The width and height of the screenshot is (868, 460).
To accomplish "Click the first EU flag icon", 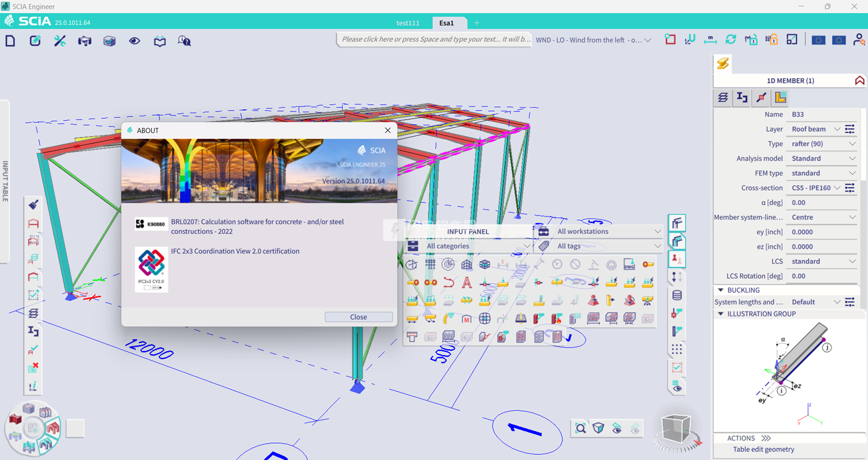I will [818, 40].
